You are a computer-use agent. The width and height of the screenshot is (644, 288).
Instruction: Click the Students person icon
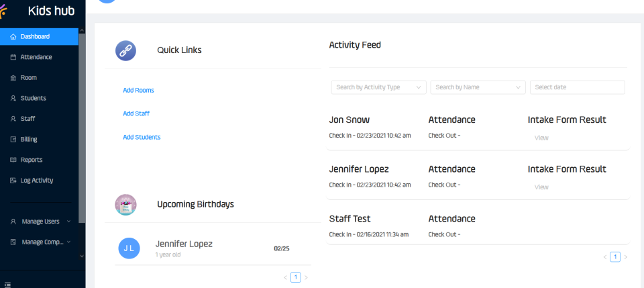point(13,98)
